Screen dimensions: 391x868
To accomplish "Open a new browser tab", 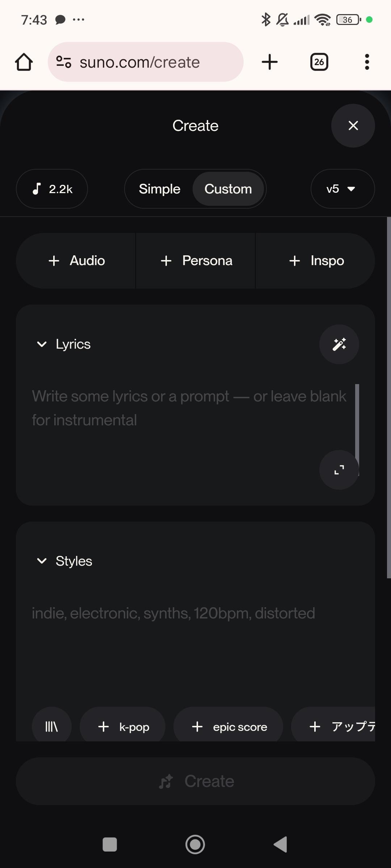I will (x=270, y=62).
